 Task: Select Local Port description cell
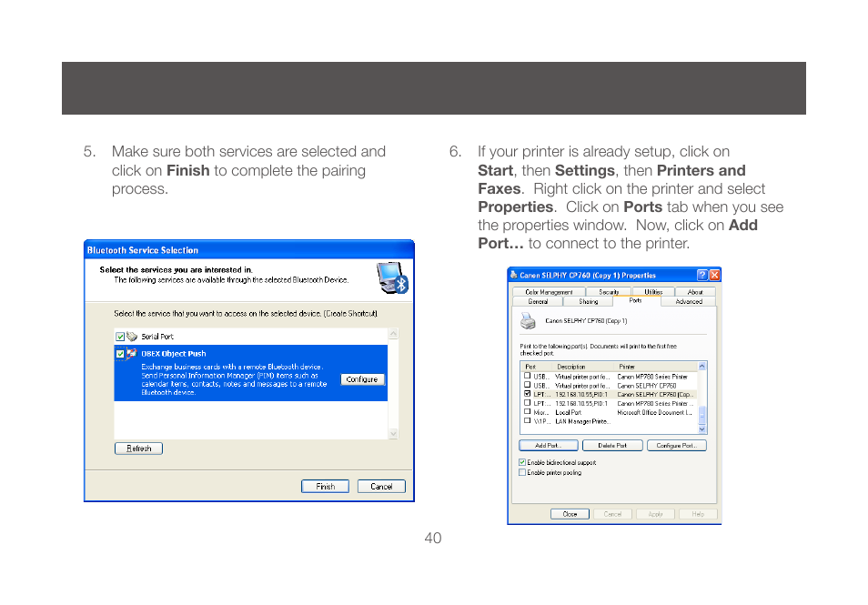click(569, 412)
